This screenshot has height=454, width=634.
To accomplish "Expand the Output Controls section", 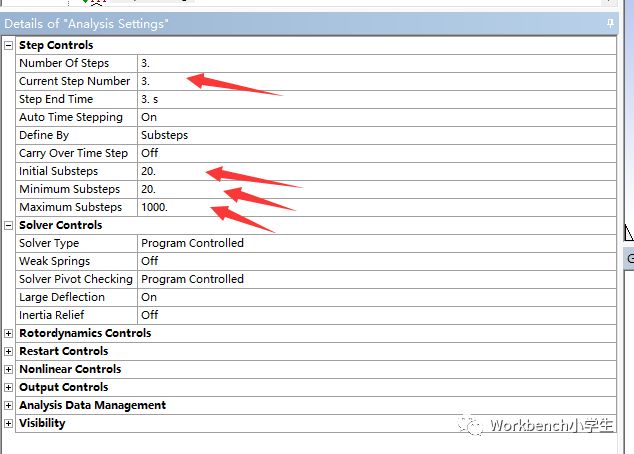I will click(x=8, y=387).
